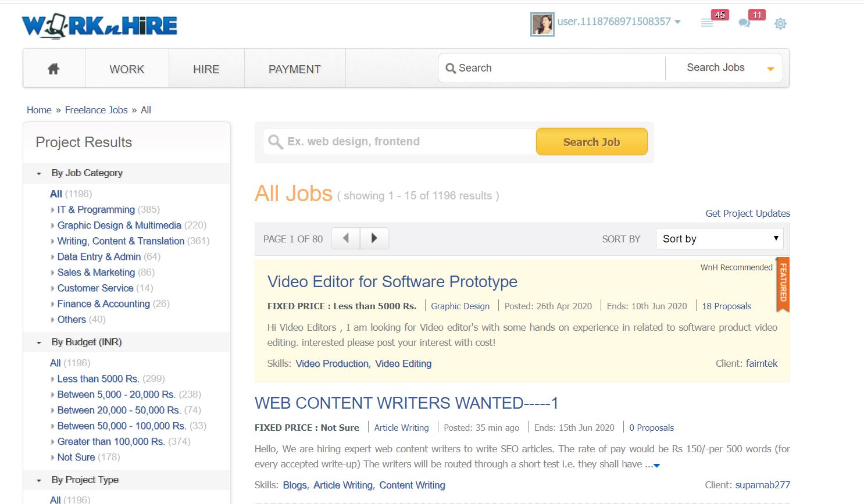Filter by Others category
Viewport: 864px width, 504px height.
tap(72, 319)
